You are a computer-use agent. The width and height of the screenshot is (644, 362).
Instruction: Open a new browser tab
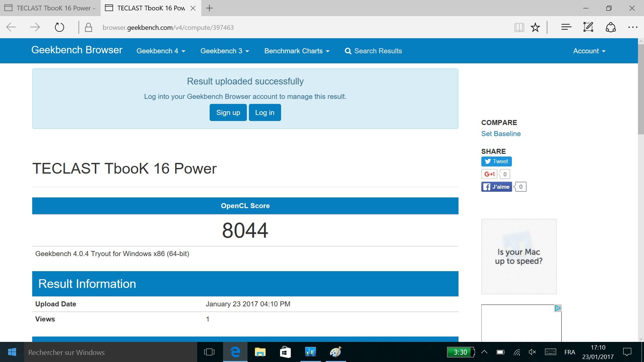pyautogui.click(x=209, y=8)
